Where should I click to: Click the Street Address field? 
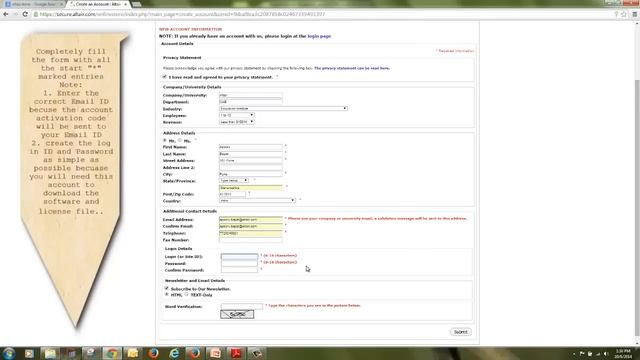(251, 160)
